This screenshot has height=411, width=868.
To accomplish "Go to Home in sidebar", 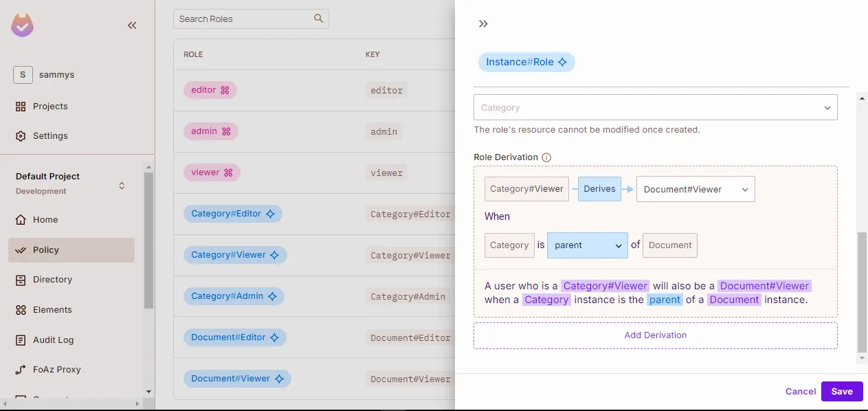I will pyautogui.click(x=45, y=220).
